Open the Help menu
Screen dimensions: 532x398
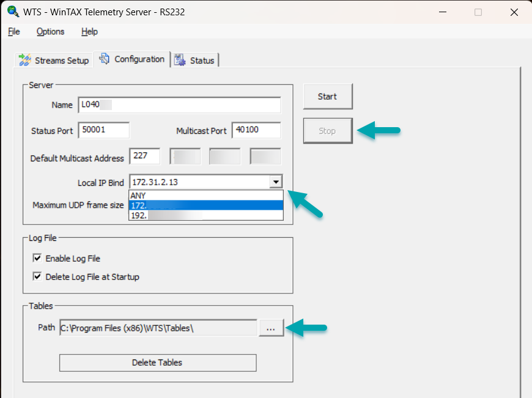89,32
